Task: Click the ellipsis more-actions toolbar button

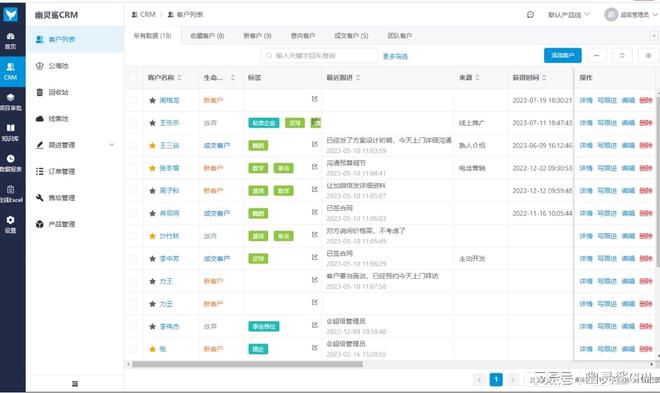Action: [596, 56]
